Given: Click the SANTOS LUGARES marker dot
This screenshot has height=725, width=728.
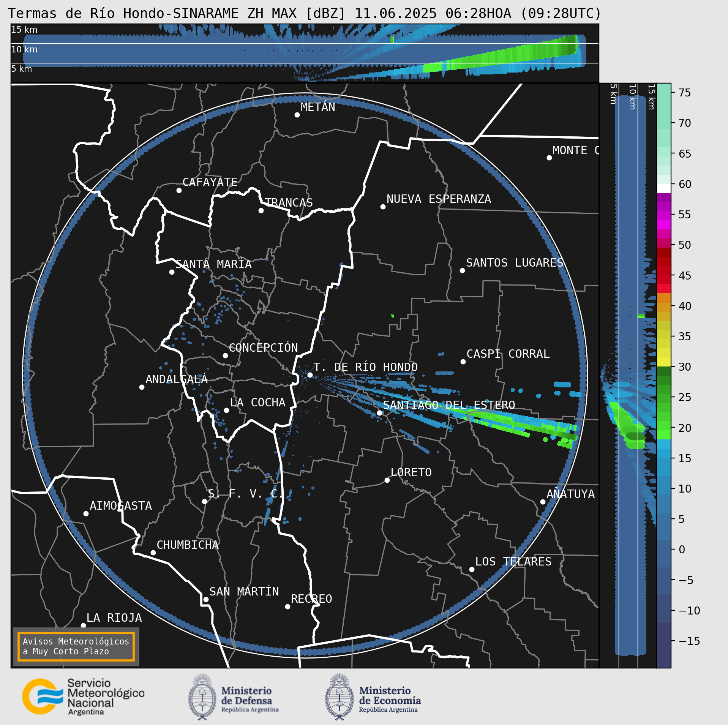Looking at the screenshot, I should click(x=462, y=270).
